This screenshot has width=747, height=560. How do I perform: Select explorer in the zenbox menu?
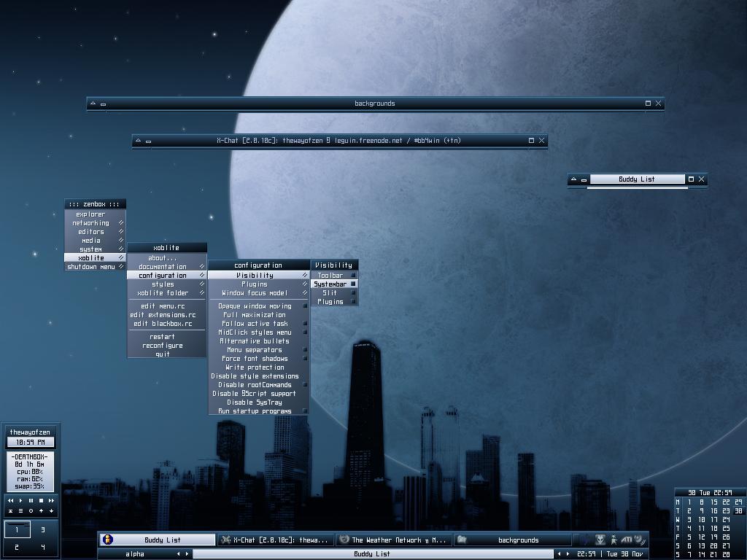point(91,214)
